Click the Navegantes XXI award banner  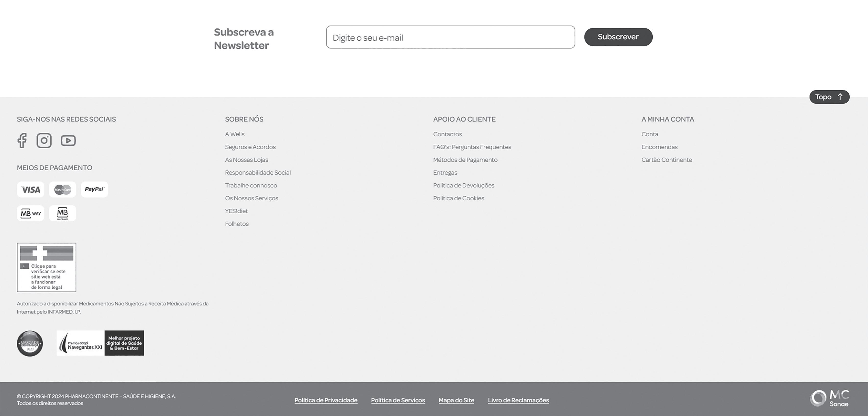coord(100,343)
